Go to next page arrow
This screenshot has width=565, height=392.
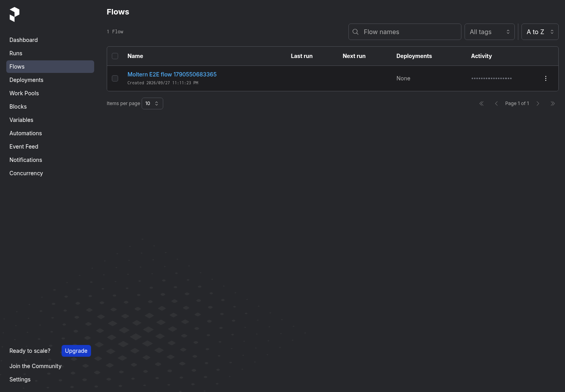click(538, 103)
